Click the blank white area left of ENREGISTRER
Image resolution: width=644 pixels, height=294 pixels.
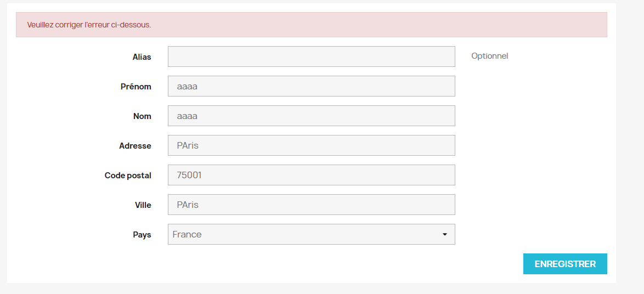pos(329,264)
